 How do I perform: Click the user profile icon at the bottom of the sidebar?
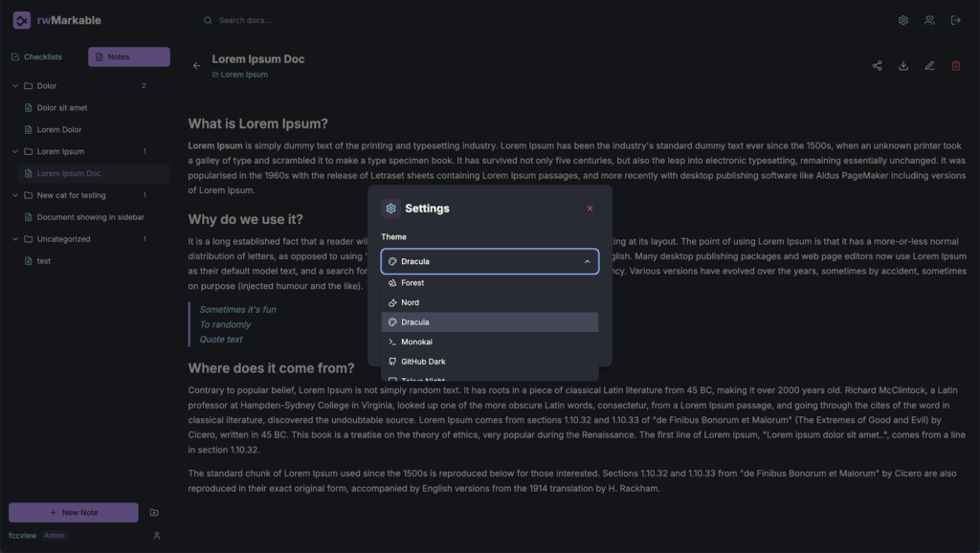157,536
